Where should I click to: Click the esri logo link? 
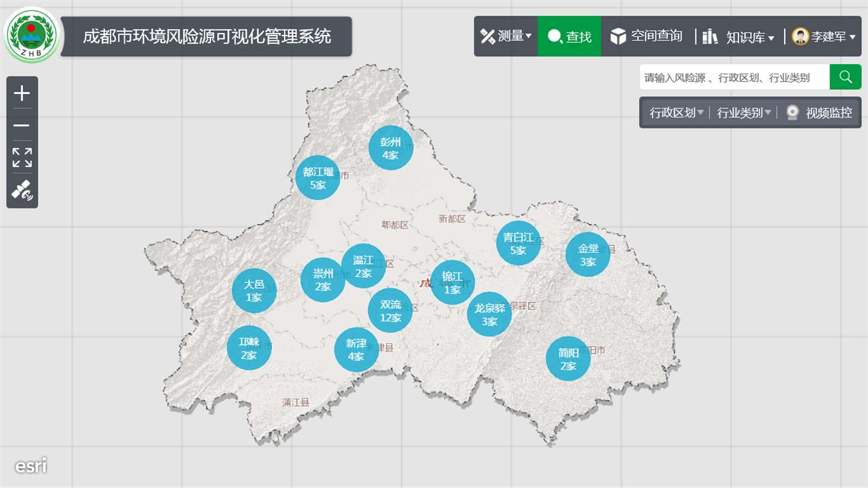tap(31, 465)
